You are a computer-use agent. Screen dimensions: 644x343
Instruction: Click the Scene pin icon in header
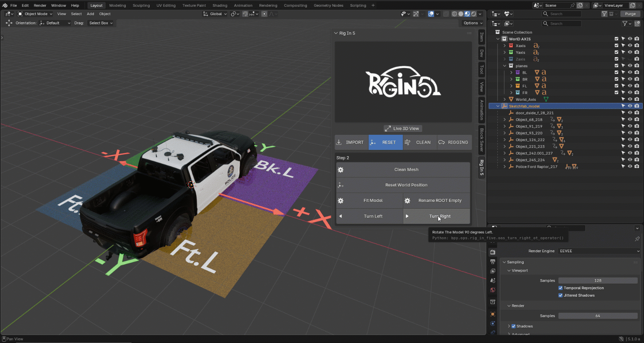(x=573, y=5)
